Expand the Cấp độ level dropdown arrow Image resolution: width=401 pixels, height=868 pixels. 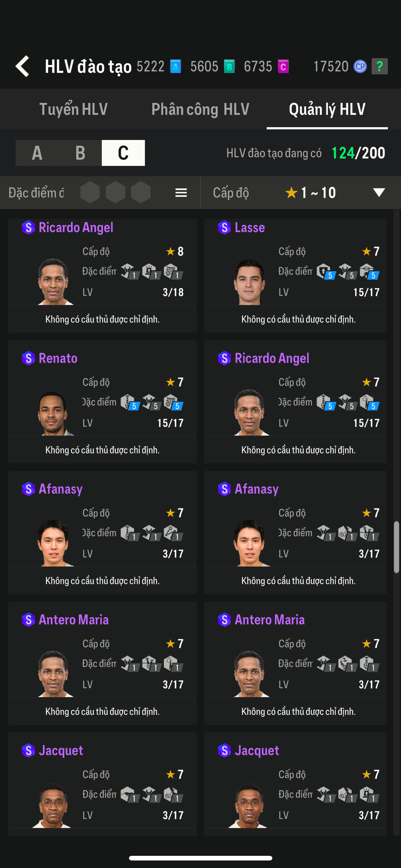379,192
